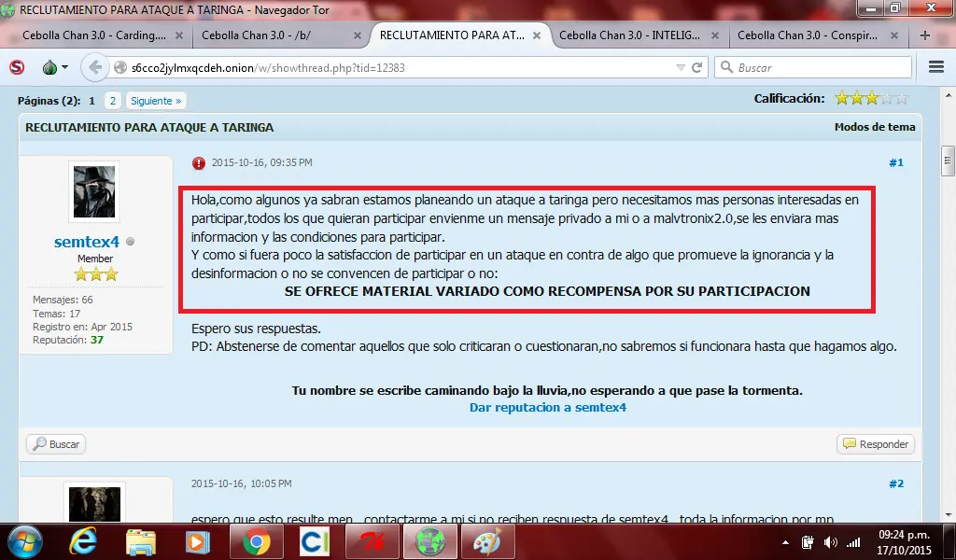Screen dimensions: 956x560
Task: Click the network signal icon
Action: point(853,542)
